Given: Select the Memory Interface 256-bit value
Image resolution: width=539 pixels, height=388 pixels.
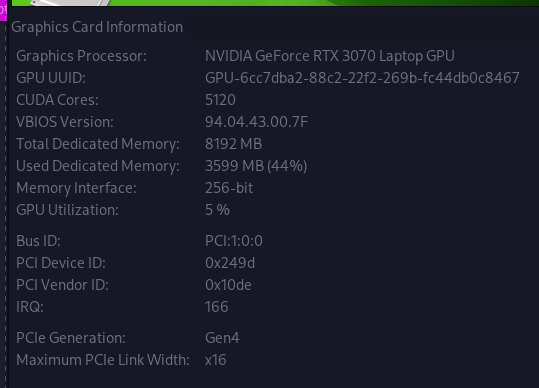Looking at the screenshot, I should (x=229, y=188).
